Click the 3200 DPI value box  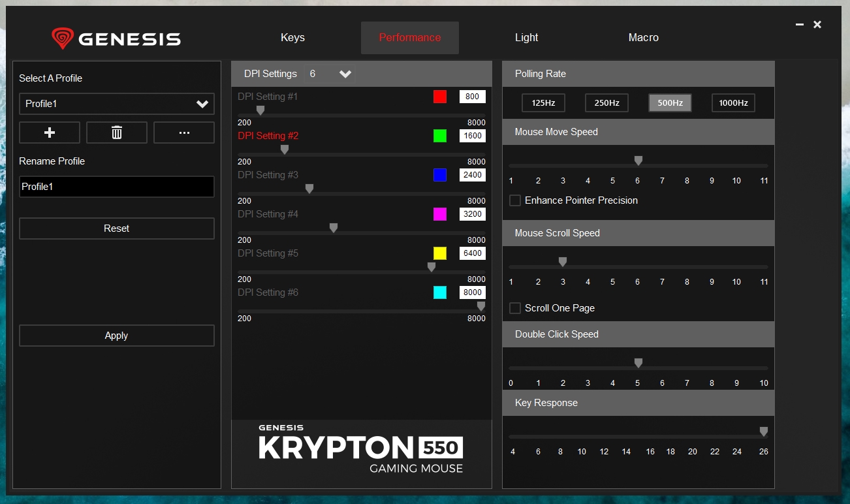click(x=473, y=214)
